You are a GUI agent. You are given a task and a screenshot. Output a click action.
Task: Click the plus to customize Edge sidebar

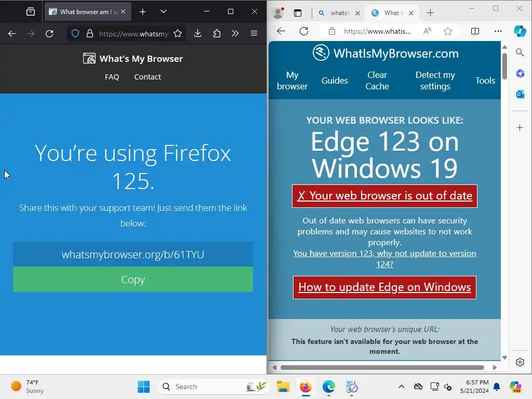click(520, 128)
